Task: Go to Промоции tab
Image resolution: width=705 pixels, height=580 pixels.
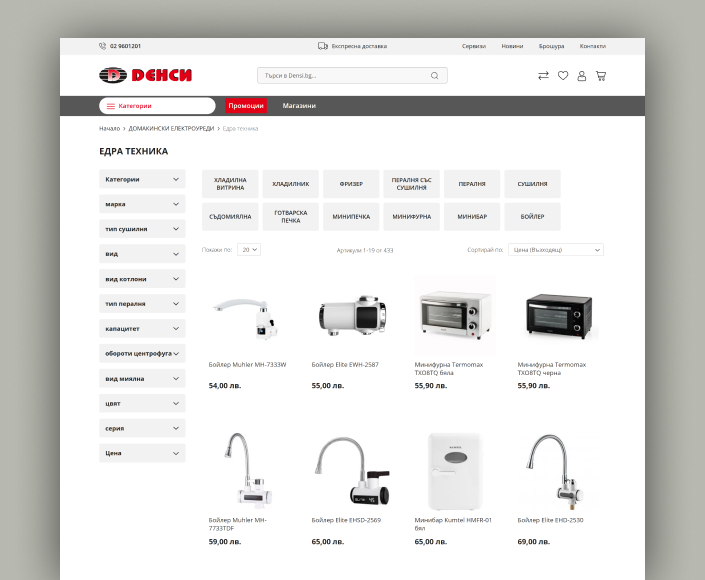Action: [246, 106]
